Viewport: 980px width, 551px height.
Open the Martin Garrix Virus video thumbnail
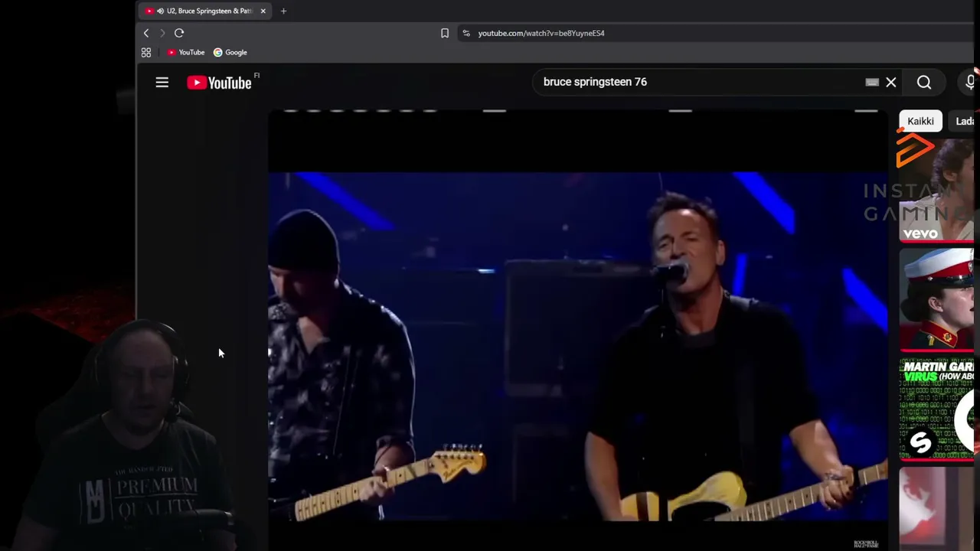point(937,409)
